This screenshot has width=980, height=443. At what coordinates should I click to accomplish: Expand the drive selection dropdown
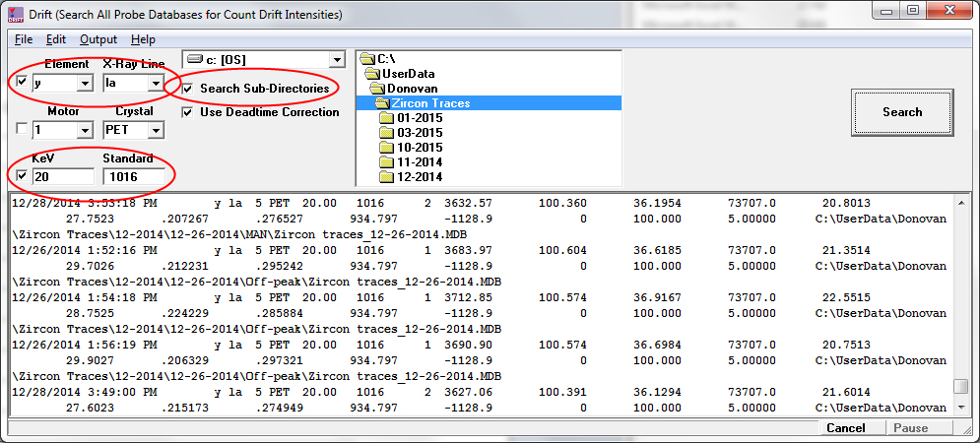tap(338, 60)
